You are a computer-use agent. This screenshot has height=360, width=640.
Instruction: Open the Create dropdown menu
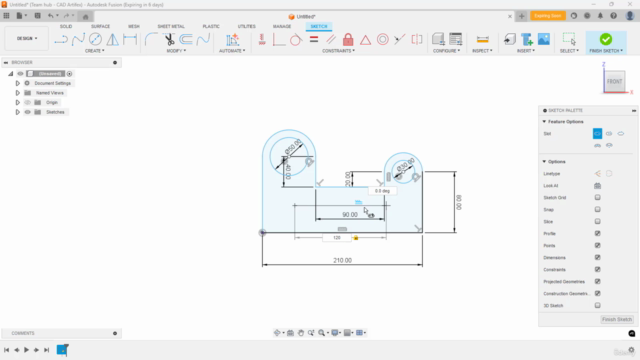click(x=94, y=51)
